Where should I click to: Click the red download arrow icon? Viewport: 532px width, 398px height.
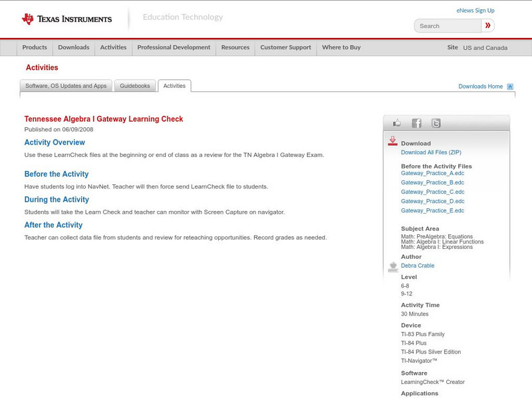pyautogui.click(x=392, y=140)
